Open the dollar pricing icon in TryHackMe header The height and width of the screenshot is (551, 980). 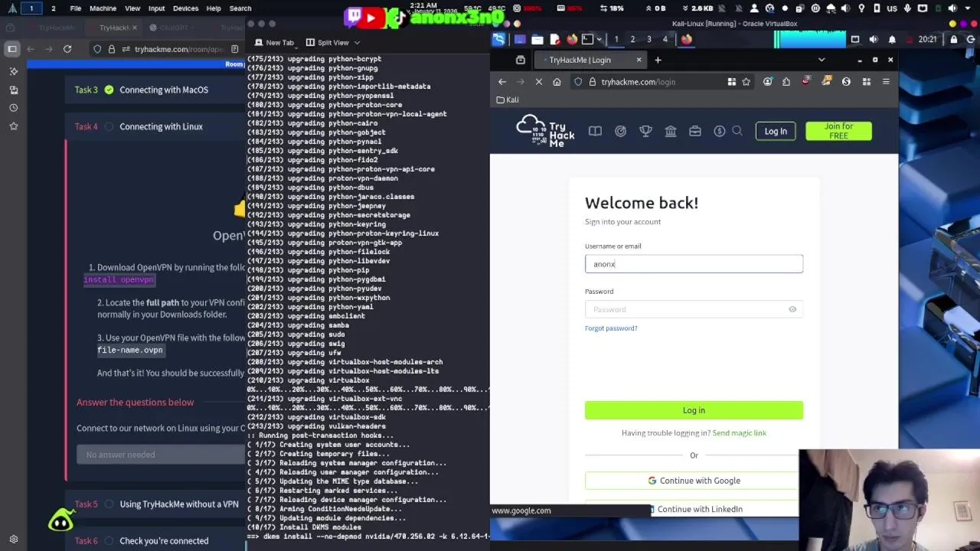[719, 131]
